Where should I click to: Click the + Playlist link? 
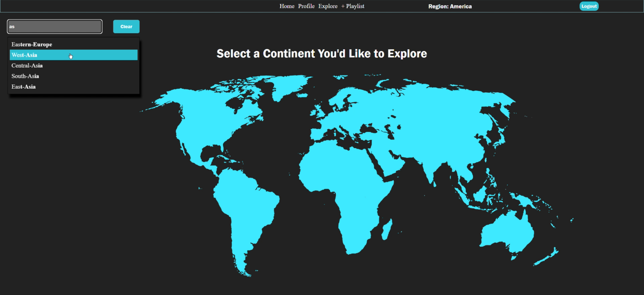(353, 6)
